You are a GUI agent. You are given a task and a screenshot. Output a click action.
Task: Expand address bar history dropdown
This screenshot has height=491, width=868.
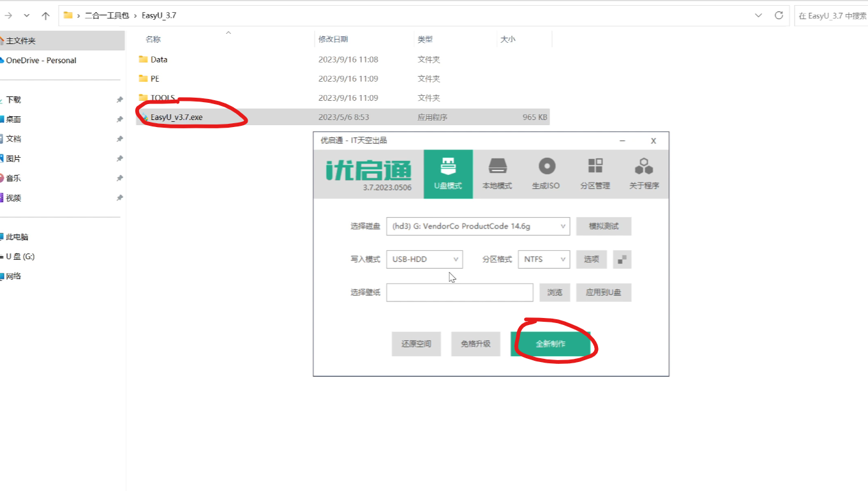(758, 15)
